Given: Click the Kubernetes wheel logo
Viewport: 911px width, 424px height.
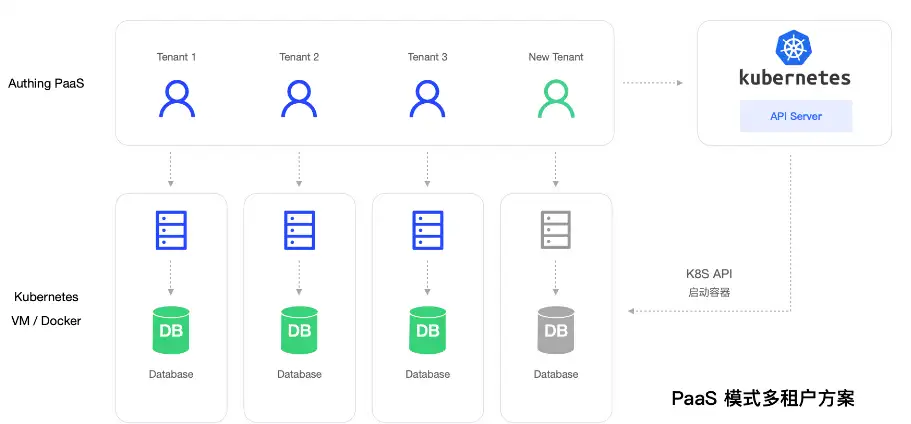Looking at the screenshot, I should point(794,48).
